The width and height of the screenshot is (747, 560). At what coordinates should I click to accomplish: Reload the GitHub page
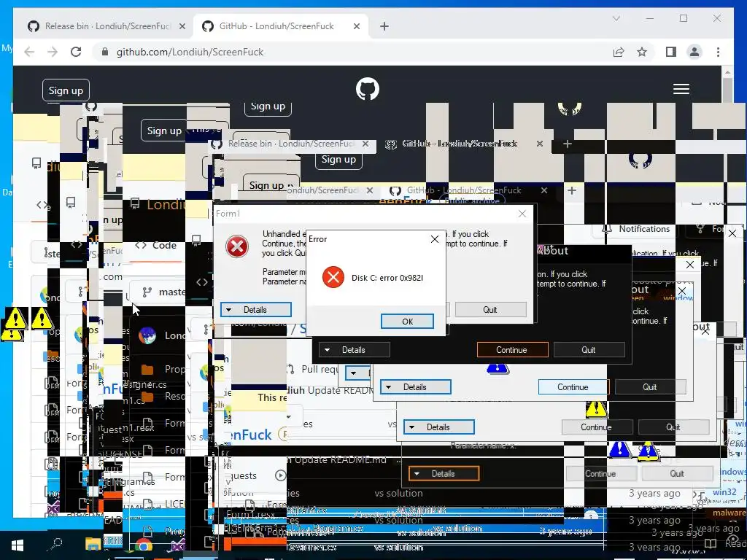pyautogui.click(x=76, y=52)
